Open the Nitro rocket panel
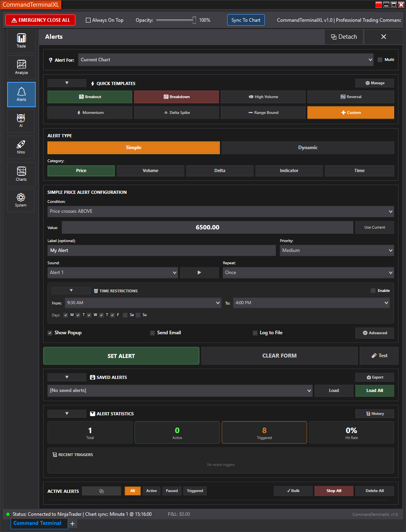Screen dimensions: 406x532 [21, 147]
